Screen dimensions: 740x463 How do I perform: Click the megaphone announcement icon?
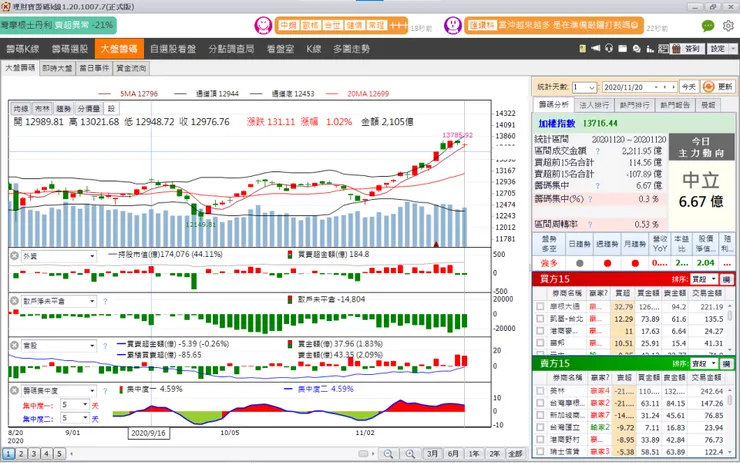pyautogui.click(x=596, y=48)
